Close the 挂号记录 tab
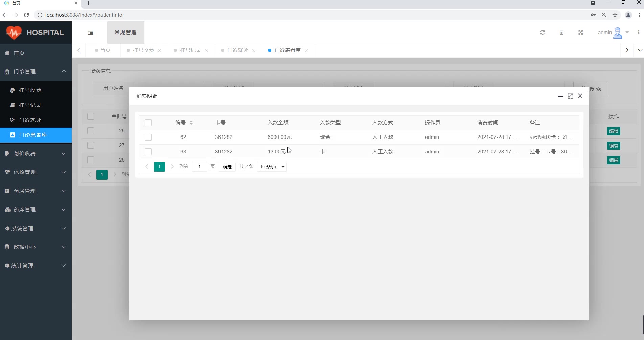 pos(207,51)
